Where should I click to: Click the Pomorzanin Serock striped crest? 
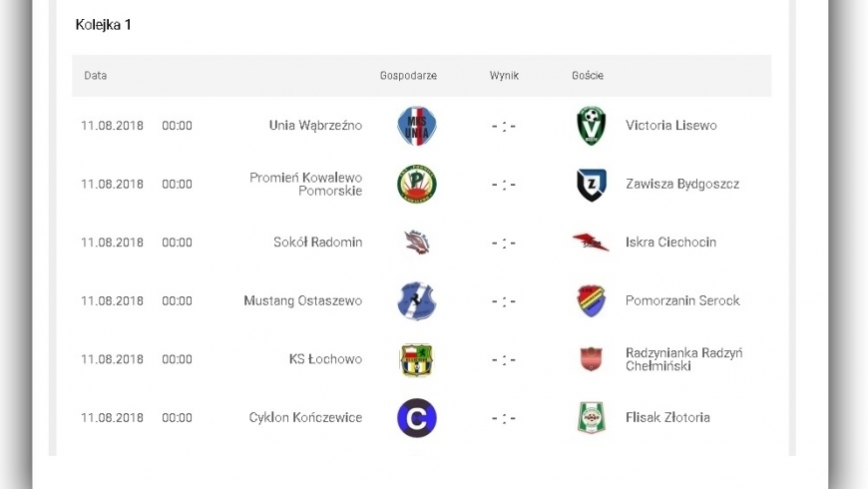click(x=591, y=301)
